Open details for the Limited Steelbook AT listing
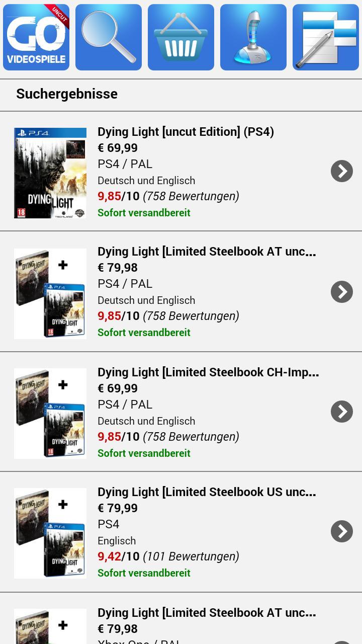This screenshot has width=362, height=644. [342, 291]
